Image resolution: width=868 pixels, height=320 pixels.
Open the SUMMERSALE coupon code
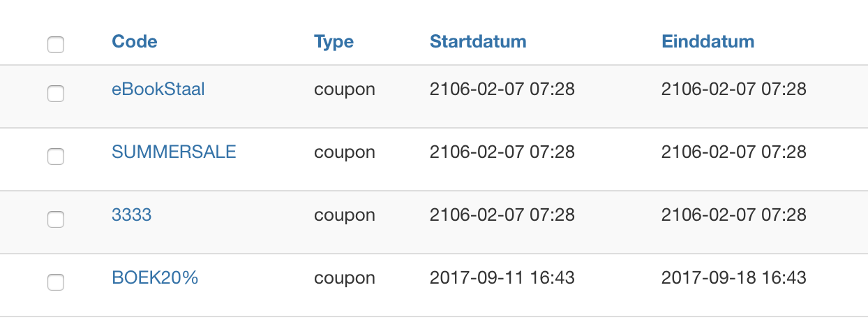click(x=174, y=152)
